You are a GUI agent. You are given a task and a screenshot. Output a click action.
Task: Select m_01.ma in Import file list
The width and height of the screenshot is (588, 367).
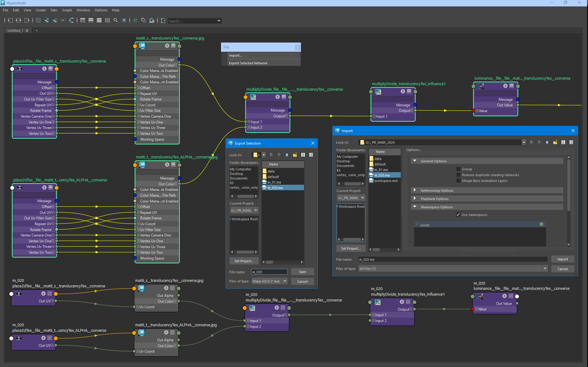(381, 170)
